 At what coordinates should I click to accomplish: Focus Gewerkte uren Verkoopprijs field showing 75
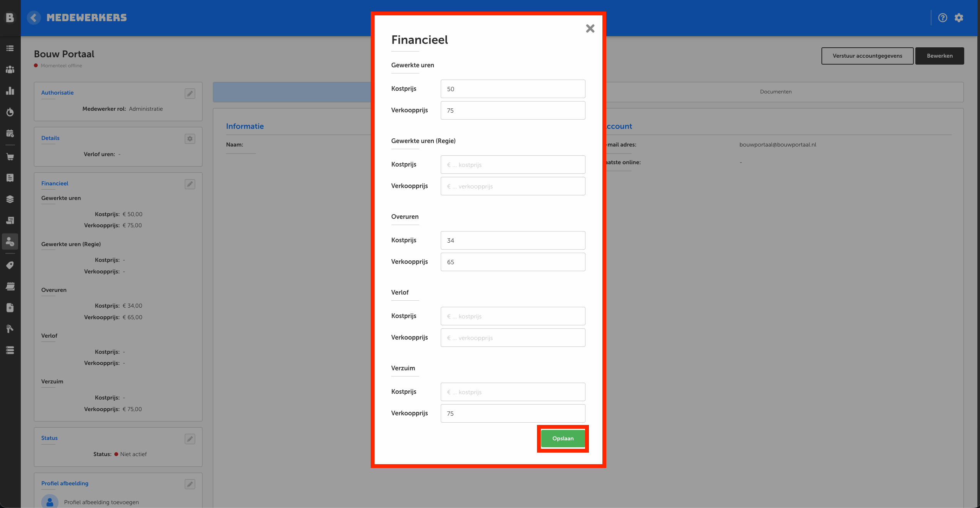(513, 110)
